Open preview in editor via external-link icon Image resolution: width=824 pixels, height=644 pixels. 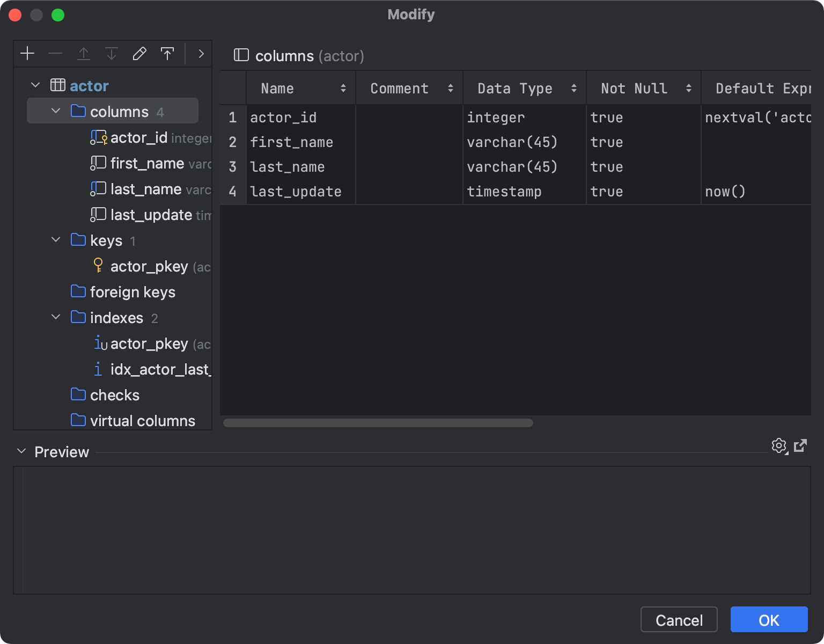click(801, 446)
